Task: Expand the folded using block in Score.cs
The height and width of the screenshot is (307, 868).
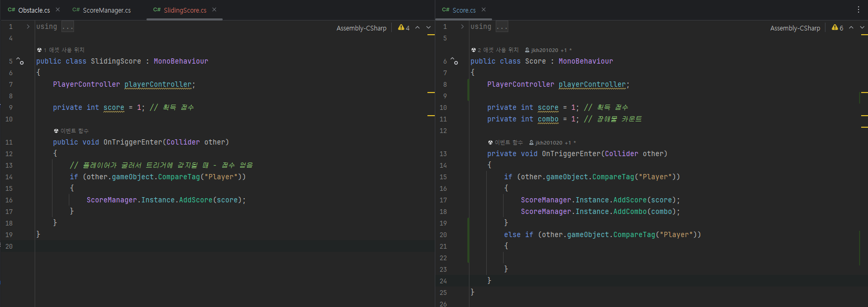Action: click(x=462, y=27)
